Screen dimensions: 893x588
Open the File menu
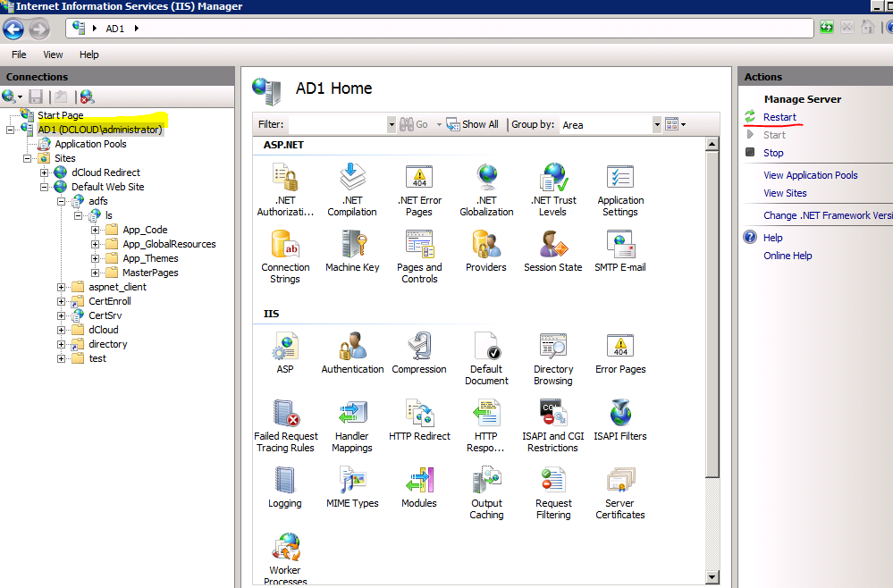point(19,55)
